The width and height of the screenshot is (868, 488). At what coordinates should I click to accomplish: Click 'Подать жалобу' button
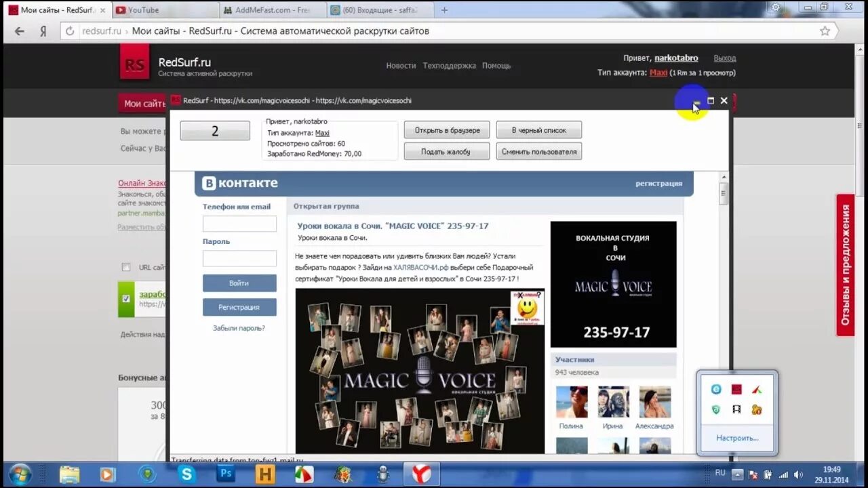pos(447,152)
